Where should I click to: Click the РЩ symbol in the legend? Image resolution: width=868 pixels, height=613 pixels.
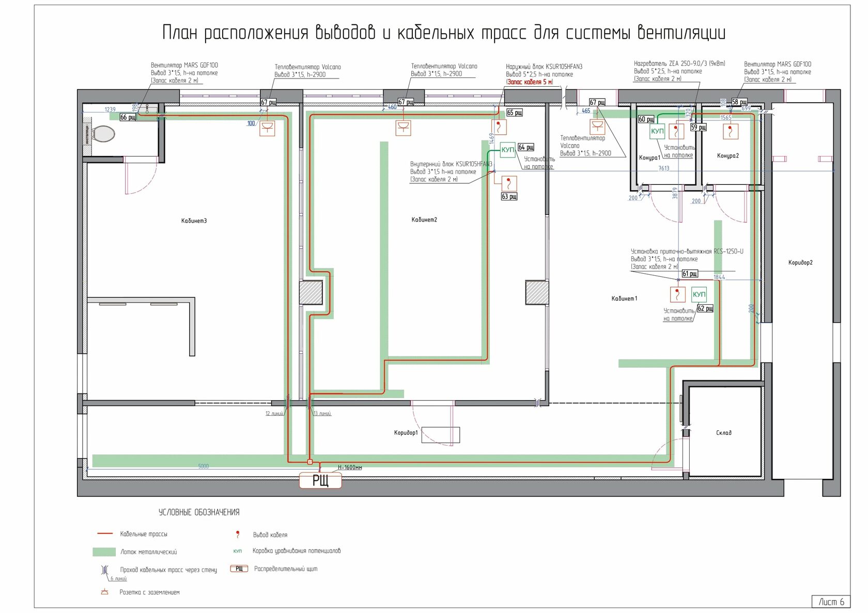click(239, 569)
